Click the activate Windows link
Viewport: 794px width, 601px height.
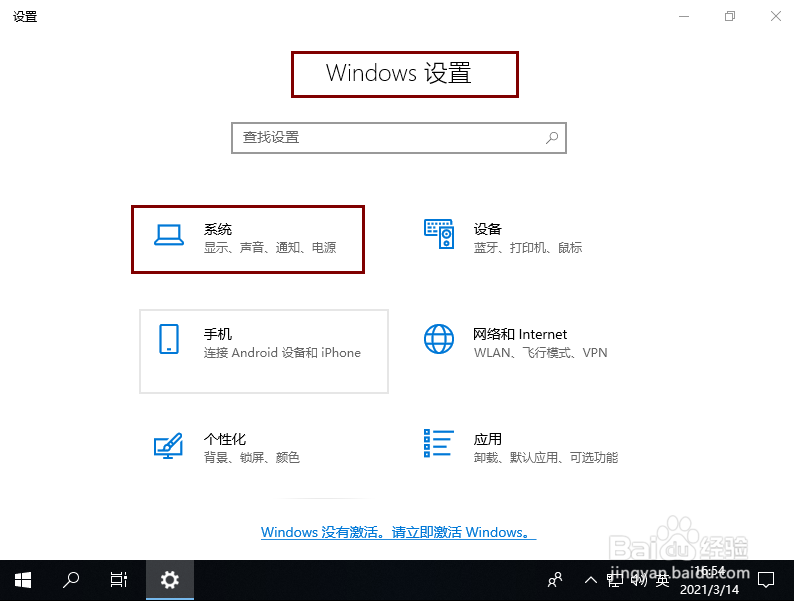(399, 532)
